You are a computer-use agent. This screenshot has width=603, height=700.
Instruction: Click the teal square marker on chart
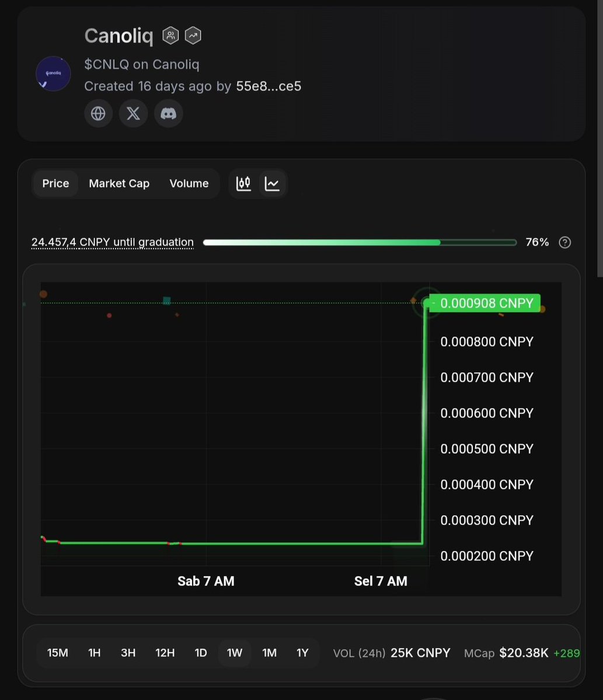click(167, 301)
